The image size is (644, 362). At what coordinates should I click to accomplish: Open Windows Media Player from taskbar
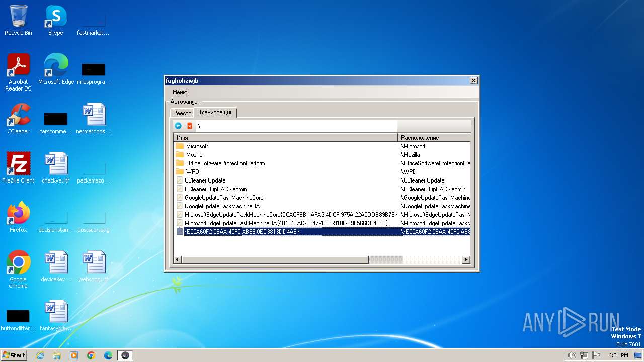pyautogui.click(x=74, y=355)
